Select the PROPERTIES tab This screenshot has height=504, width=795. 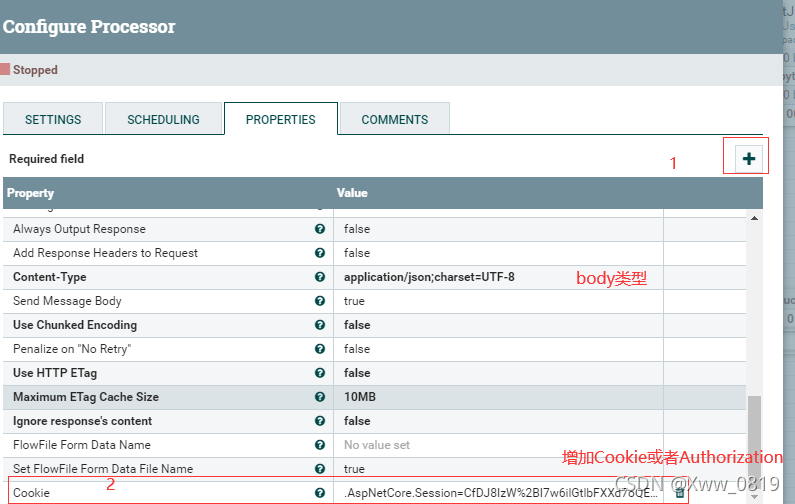[280, 119]
